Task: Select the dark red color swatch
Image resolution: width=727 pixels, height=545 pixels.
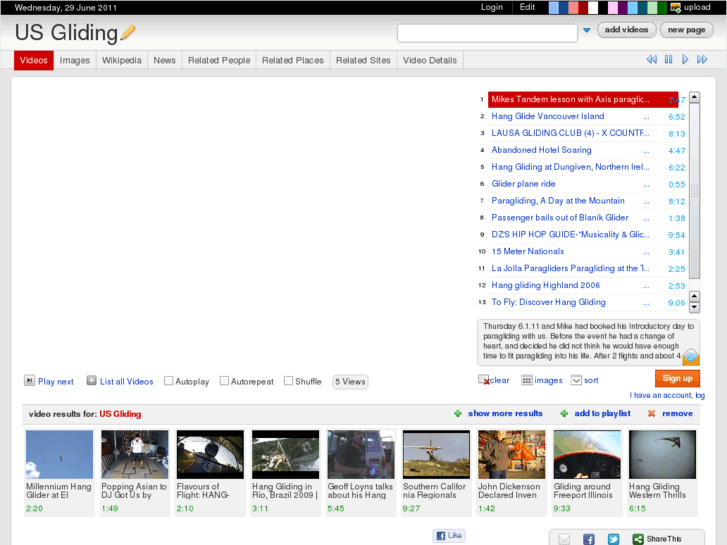Action: 583,7
